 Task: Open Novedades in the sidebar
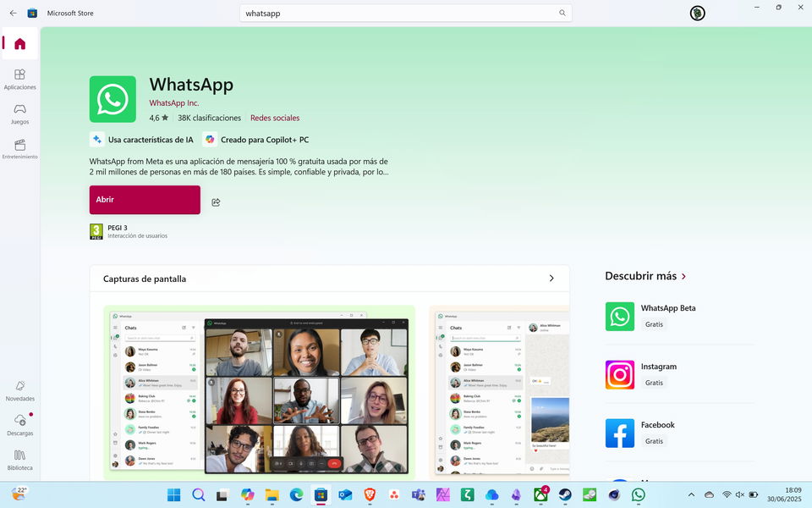tap(19, 390)
